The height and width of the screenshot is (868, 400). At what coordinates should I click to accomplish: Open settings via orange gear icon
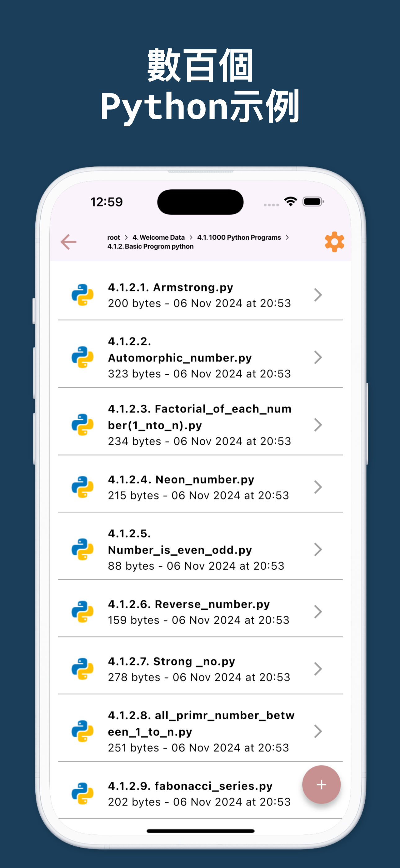click(334, 242)
